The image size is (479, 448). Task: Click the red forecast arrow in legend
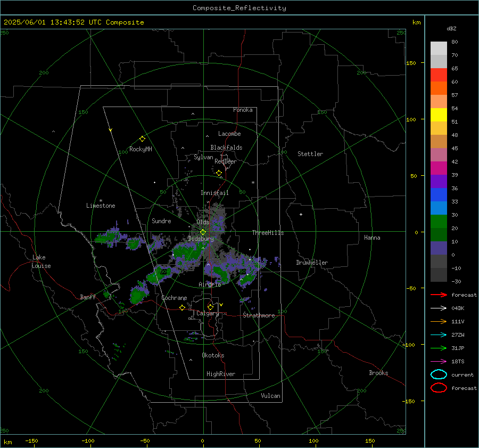pos(439,295)
